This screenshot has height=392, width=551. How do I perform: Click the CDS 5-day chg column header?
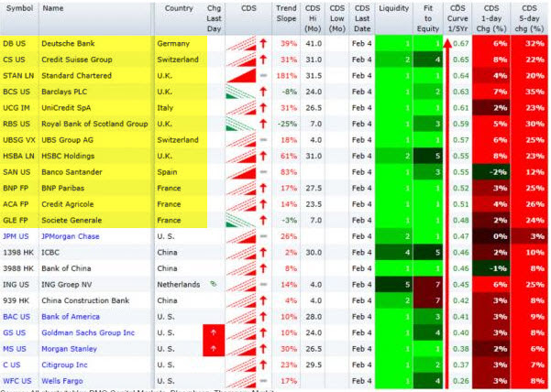coord(529,18)
